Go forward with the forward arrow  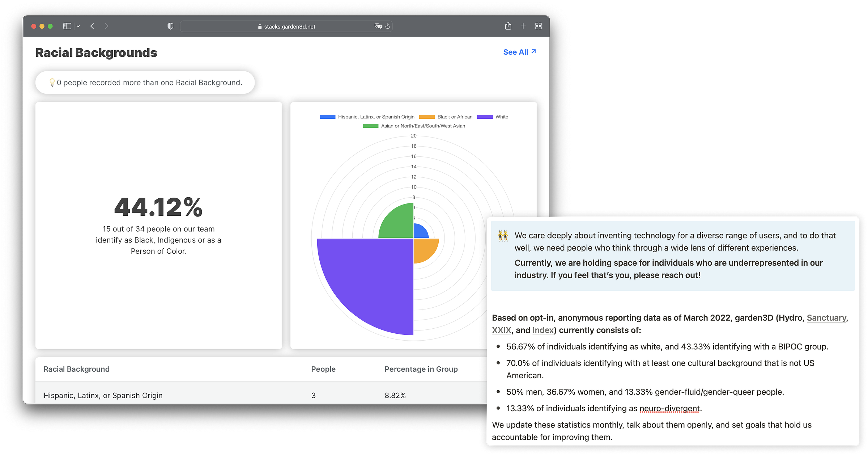pos(106,26)
